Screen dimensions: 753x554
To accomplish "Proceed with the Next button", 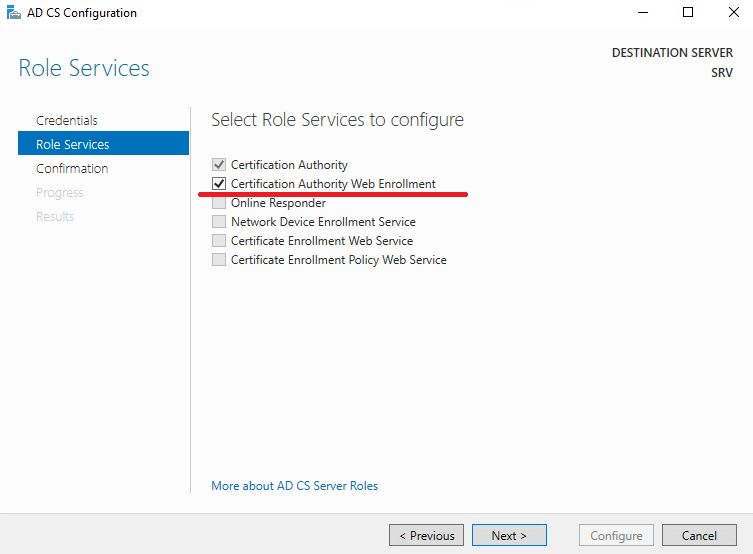I will (509, 535).
